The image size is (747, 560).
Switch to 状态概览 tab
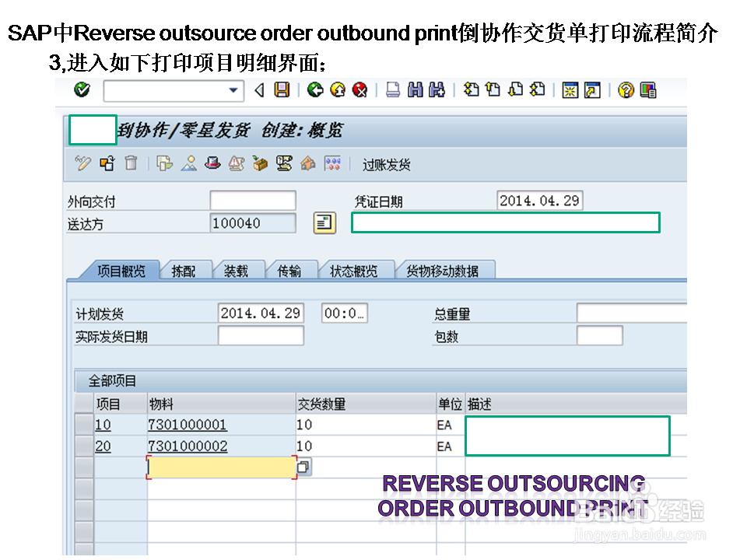point(354,271)
